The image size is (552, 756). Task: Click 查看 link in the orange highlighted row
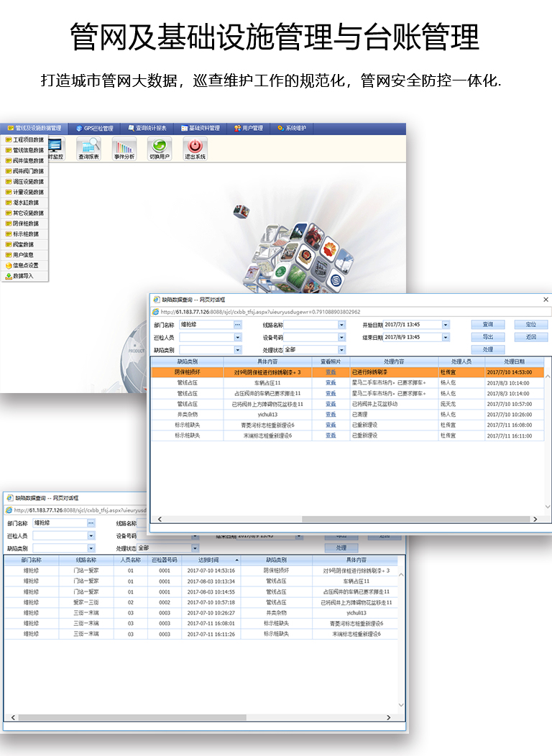click(331, 372)
